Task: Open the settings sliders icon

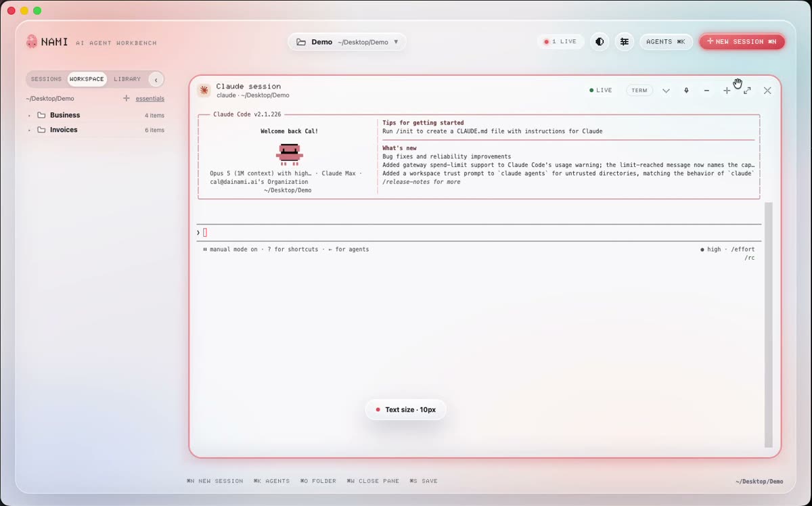Action: click(625, 42)
